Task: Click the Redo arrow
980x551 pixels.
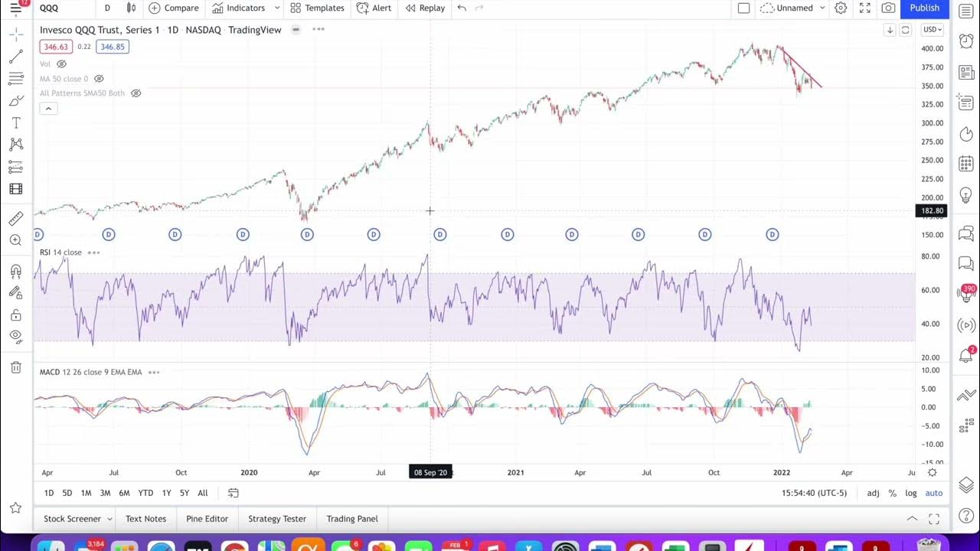Action: 479,8
